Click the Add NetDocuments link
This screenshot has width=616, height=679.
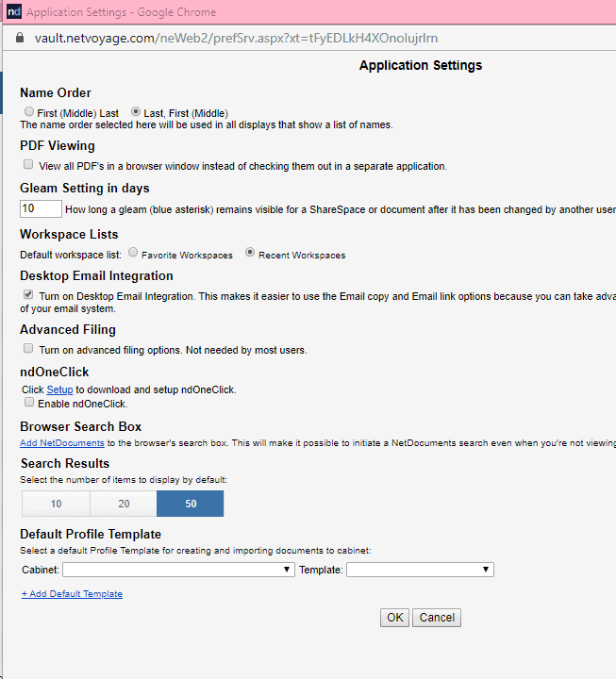click(x=62, y=443)
